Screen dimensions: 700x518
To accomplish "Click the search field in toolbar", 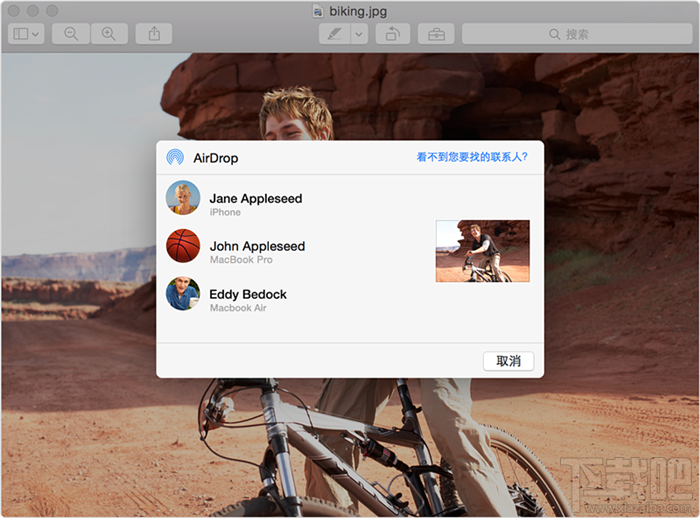I will point(577,34).
